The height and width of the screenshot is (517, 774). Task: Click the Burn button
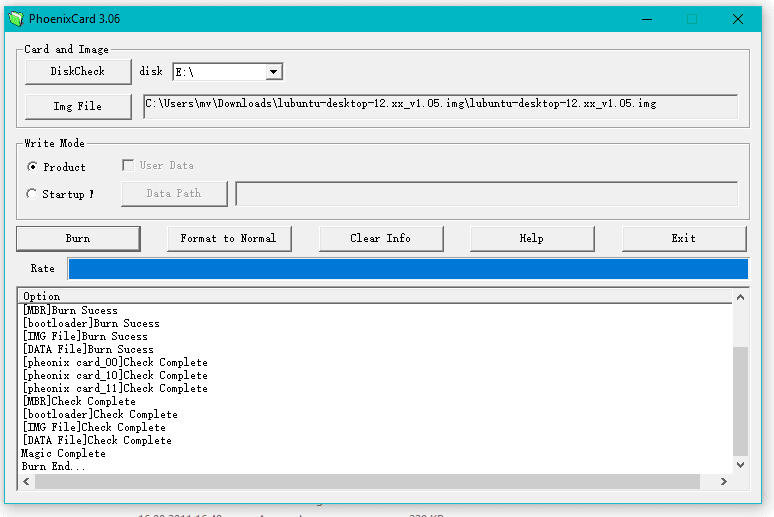pyautogui.click(x=78, y=239)
